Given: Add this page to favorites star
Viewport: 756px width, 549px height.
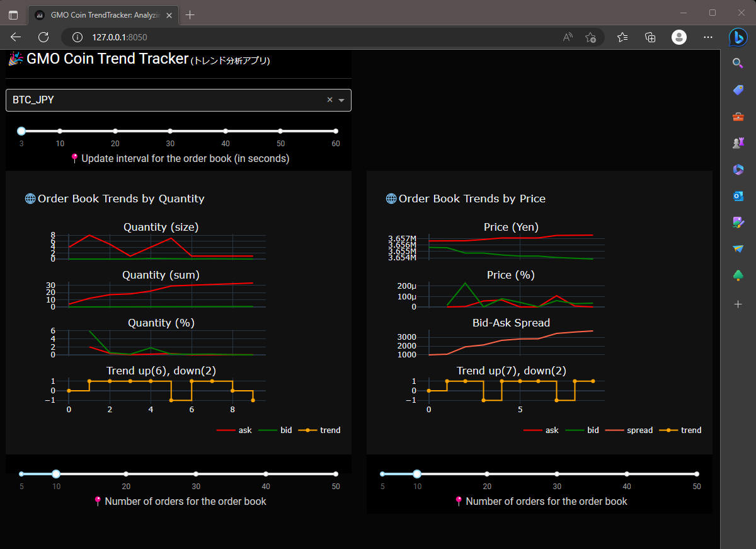Looking at the screenshot, I should tap(590, 37).
